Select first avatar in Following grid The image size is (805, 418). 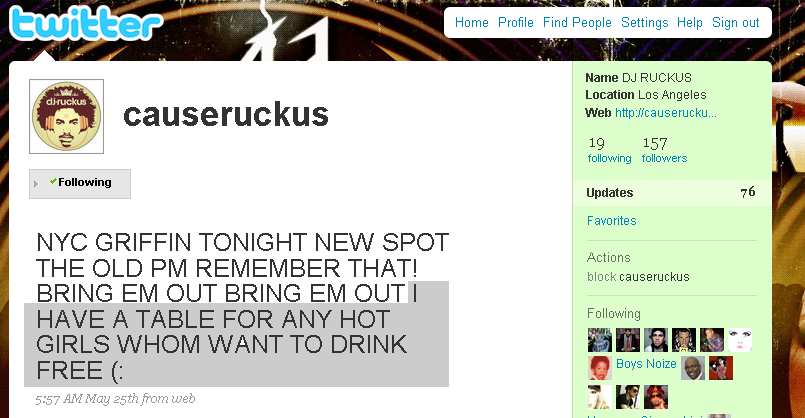(x=600, y=340)
